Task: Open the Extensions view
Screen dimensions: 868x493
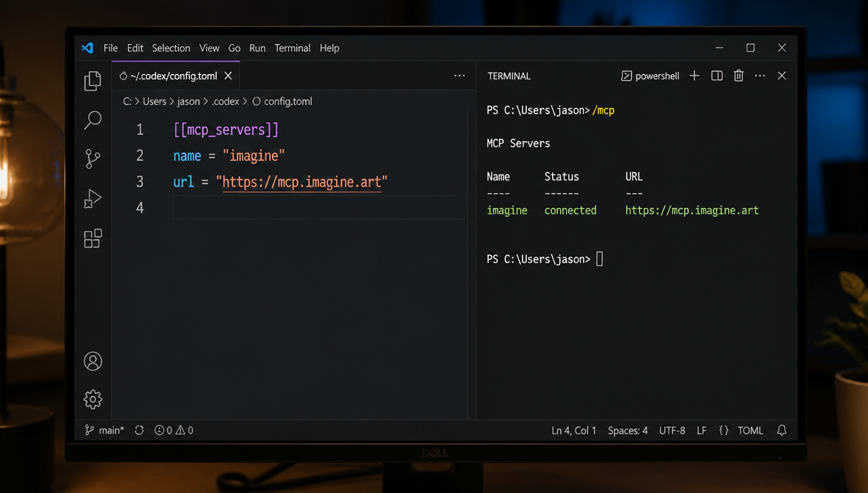Action: (x=92, y=238)
